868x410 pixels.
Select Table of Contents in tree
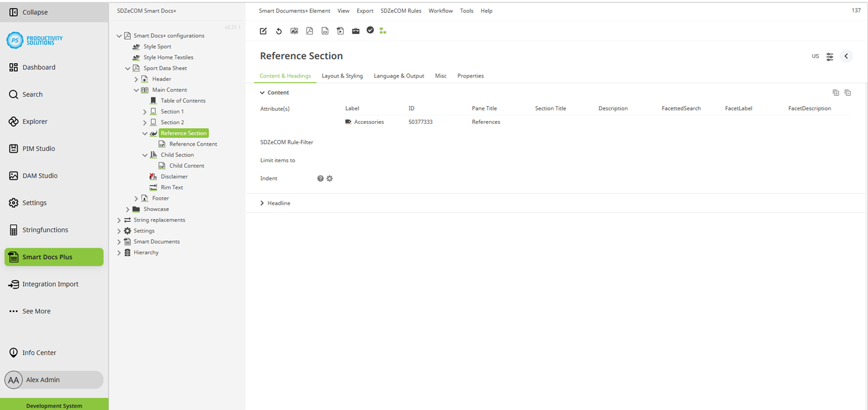(x=183, y=101)
